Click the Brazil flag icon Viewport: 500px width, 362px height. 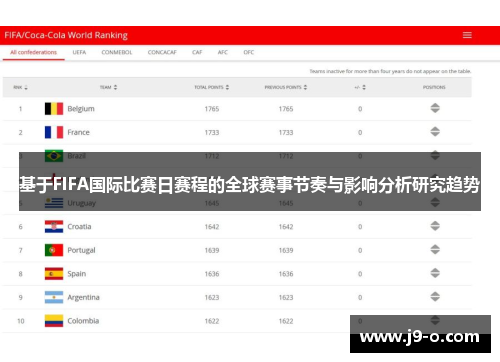pyautogui.click(x=54, y=156)
